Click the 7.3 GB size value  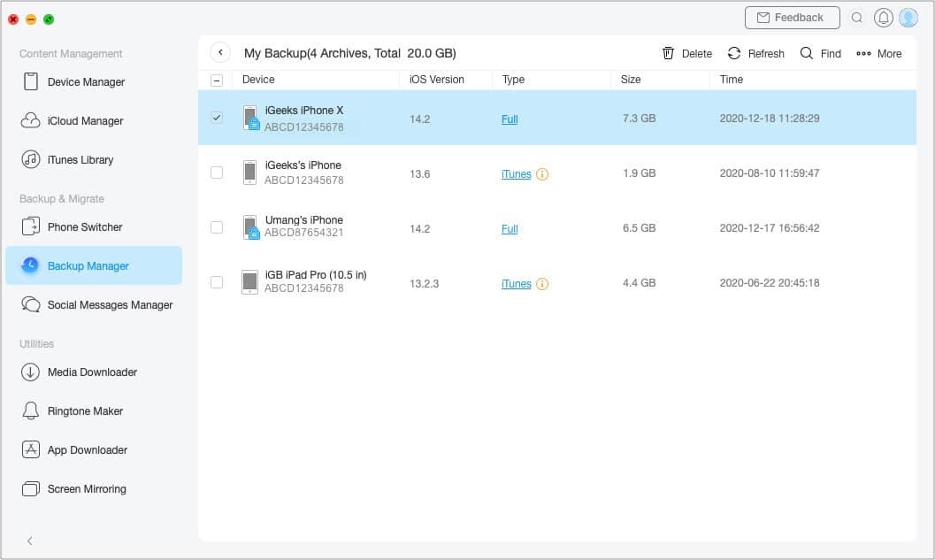(x=640, y=118)
